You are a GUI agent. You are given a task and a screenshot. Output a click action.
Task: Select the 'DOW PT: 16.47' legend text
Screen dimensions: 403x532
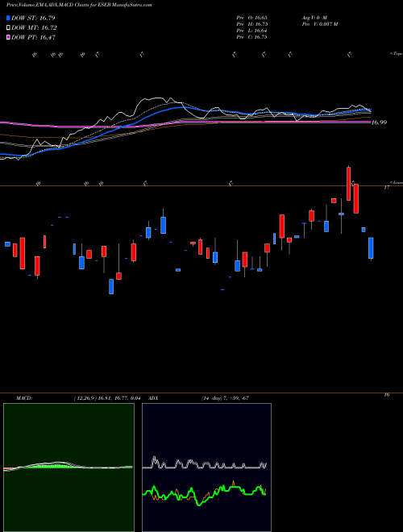coord(33,37)
